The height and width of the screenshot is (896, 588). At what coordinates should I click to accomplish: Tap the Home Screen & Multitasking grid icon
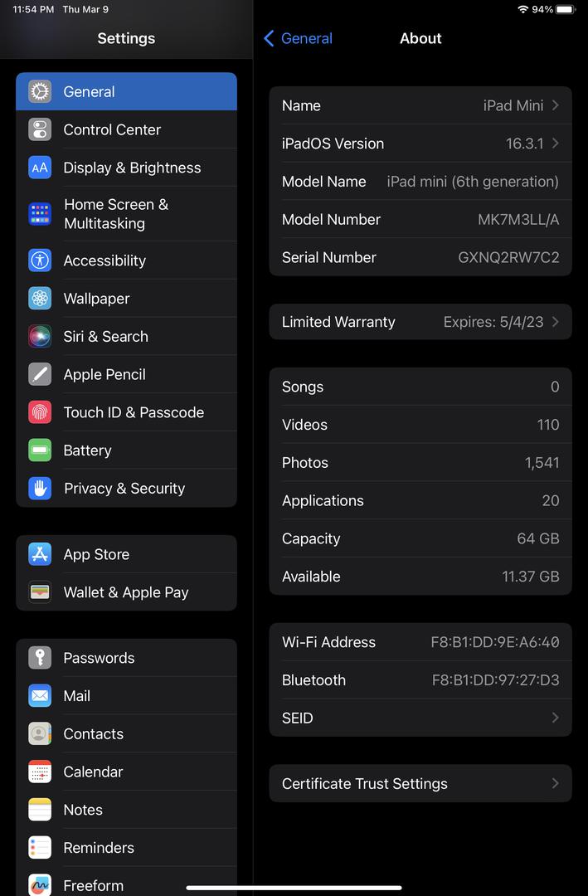pyautogui.click(x=40, y=214)
